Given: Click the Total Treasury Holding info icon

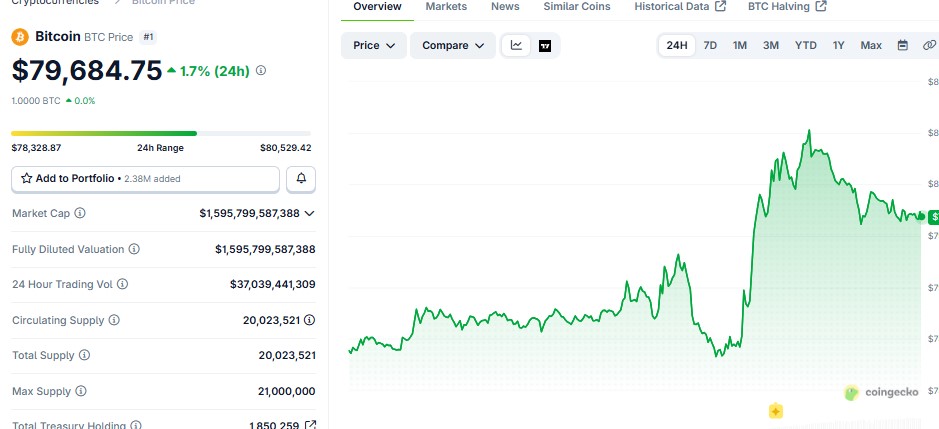Looking at the screenshot, I should point(136,425).
